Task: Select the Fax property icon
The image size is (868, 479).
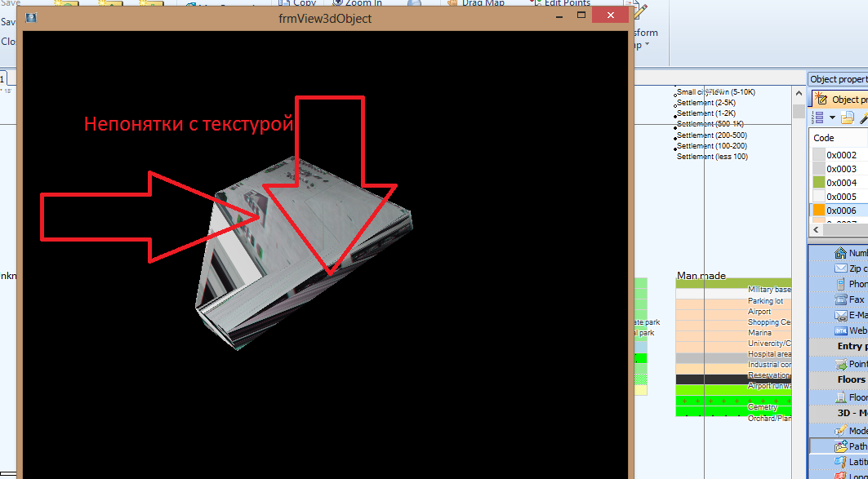Action: 840,299
